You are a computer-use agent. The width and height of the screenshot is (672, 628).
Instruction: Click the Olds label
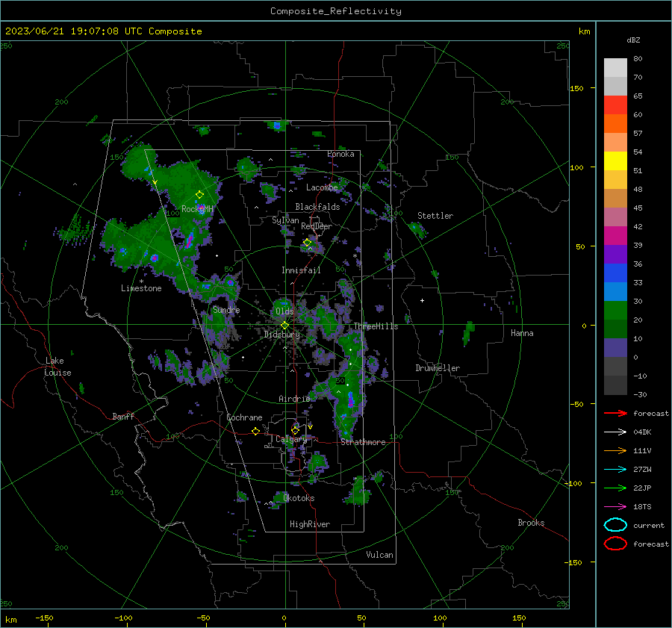(284, 311)
